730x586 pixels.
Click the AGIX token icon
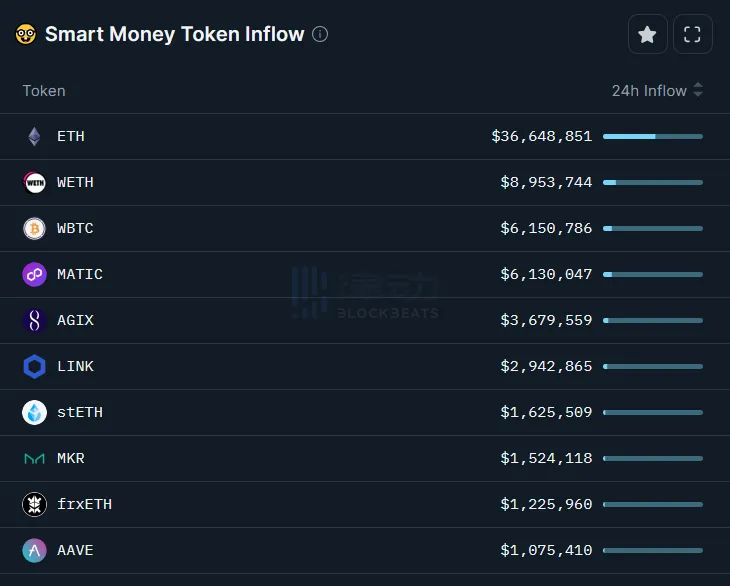(35, 321)
